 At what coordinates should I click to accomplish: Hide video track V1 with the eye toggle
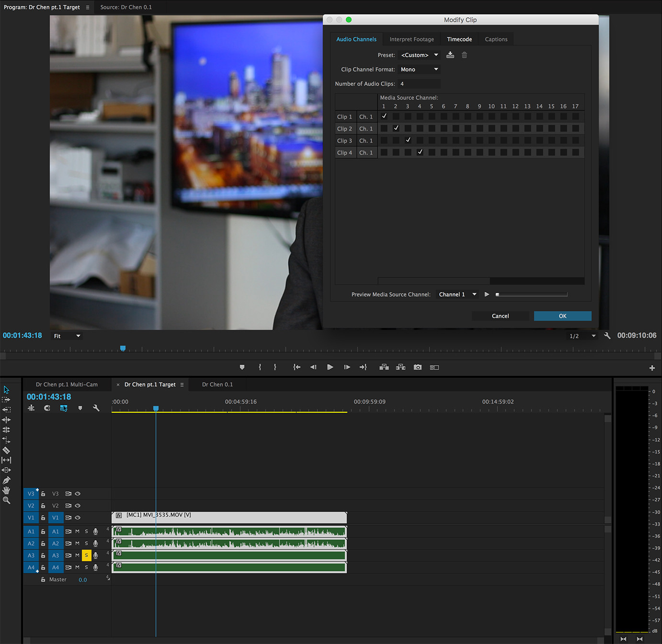click(77, 518)
